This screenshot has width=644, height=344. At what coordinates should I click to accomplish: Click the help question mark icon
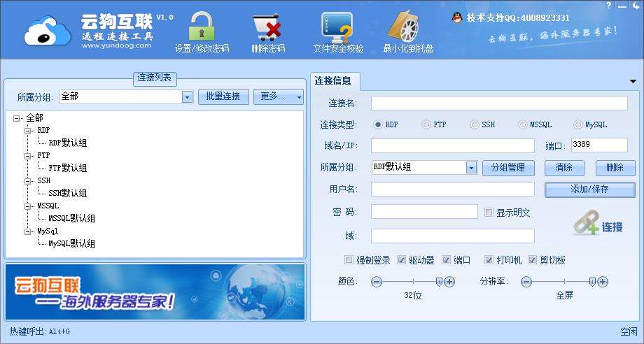click(x=608, y=6)
